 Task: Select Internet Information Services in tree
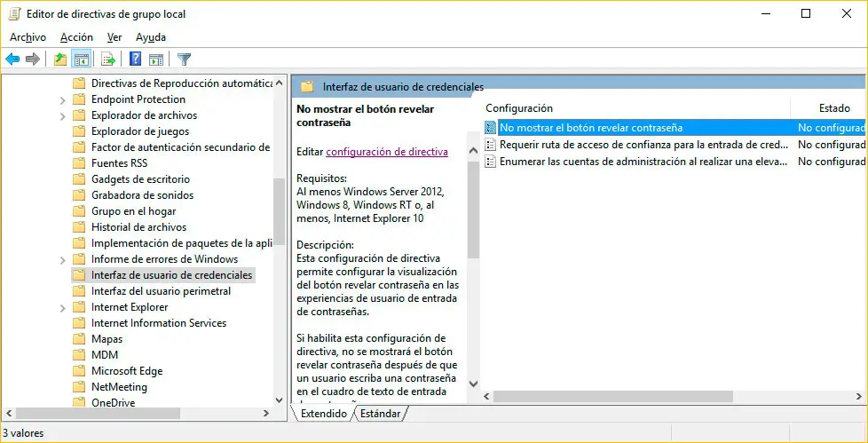pos(159,323)
